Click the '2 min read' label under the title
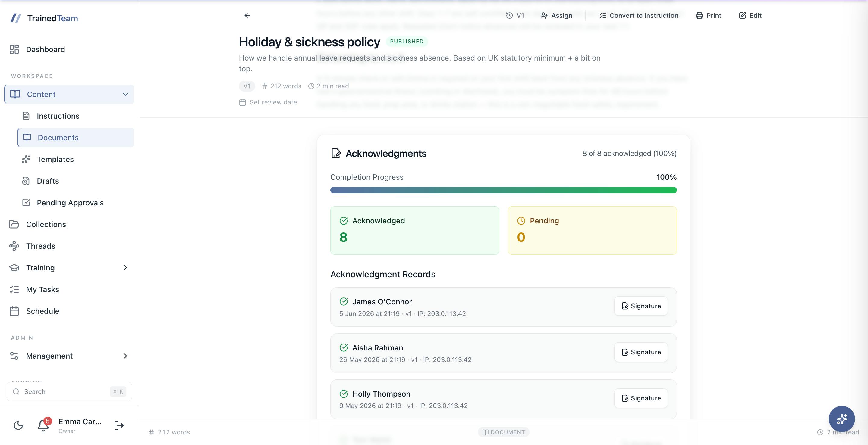This screenshot has height=445, width=868. pos(329,86)
